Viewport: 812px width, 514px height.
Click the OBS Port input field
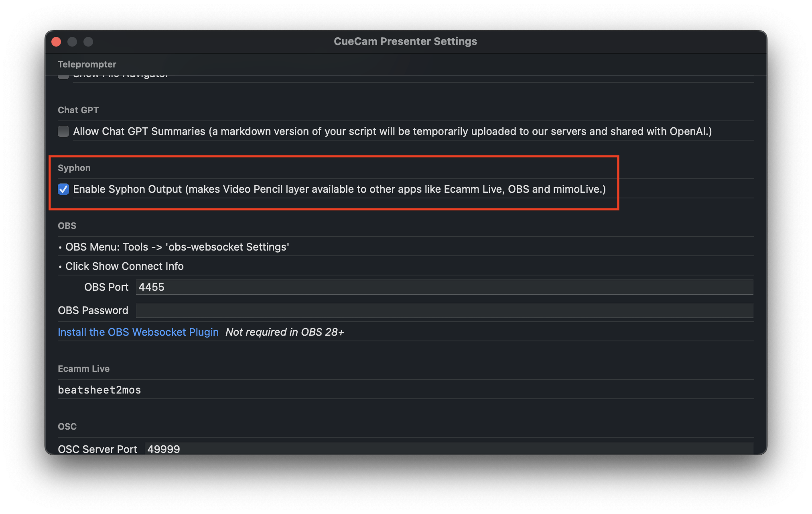(x=444, y=287)
